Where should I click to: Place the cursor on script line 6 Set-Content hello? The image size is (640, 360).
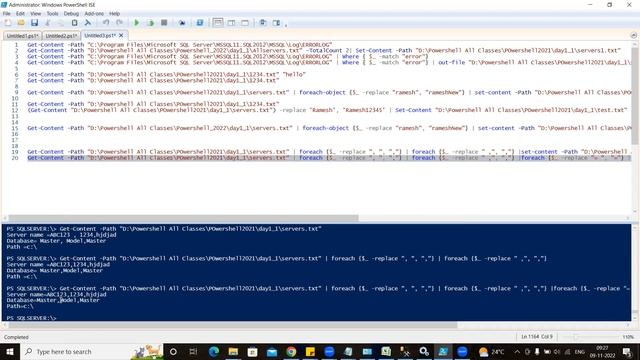[x=167, y=75]
